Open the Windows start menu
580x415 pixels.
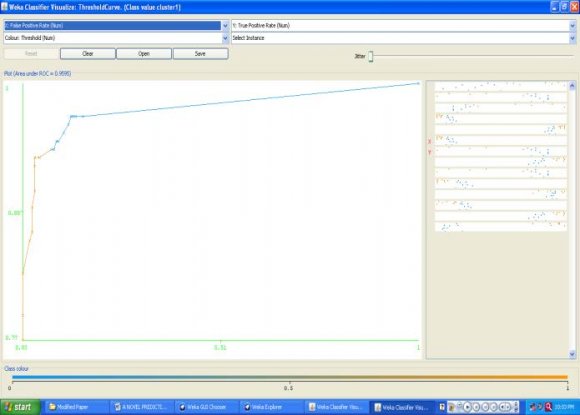pos(20,407)
